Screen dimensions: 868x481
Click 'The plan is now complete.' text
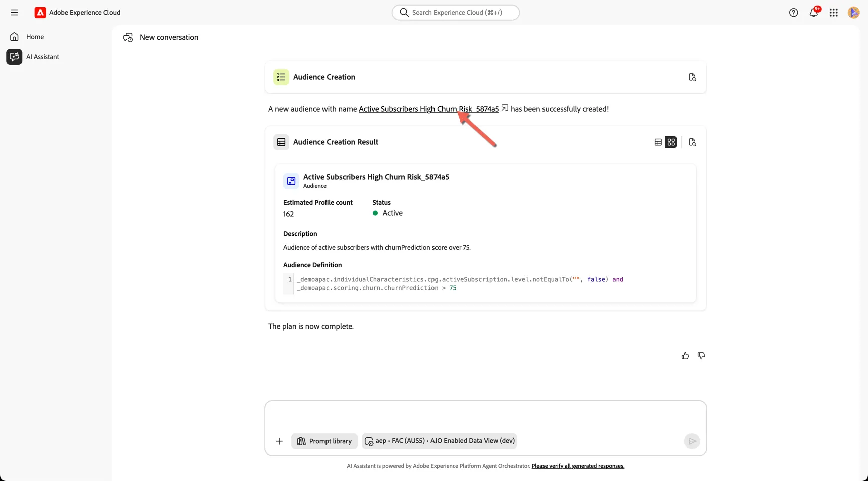click(311, 327)
